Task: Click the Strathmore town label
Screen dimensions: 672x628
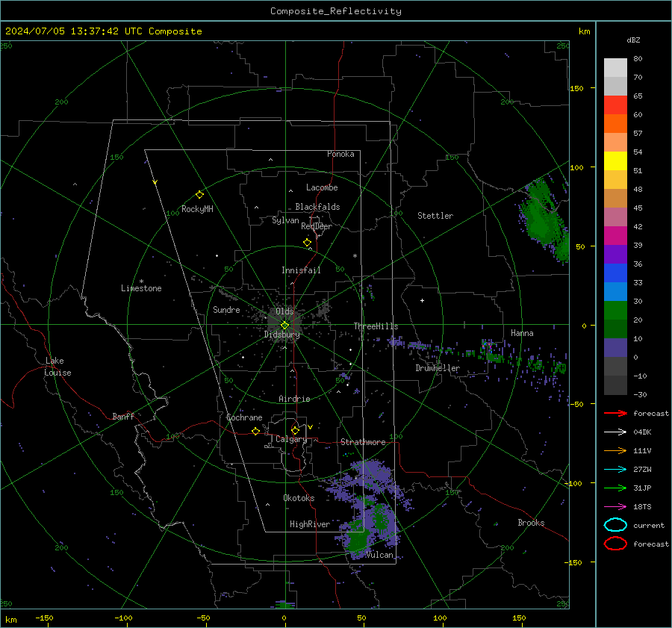Action: [363, 442]
